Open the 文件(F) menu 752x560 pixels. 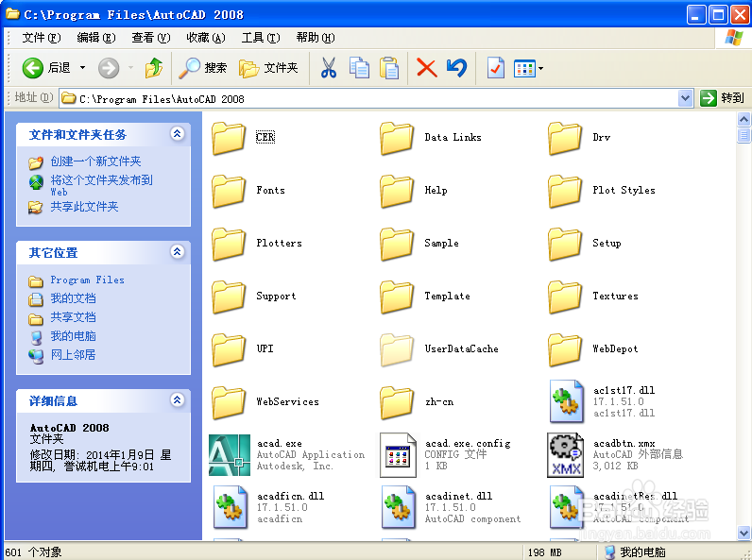coord(42,38)
